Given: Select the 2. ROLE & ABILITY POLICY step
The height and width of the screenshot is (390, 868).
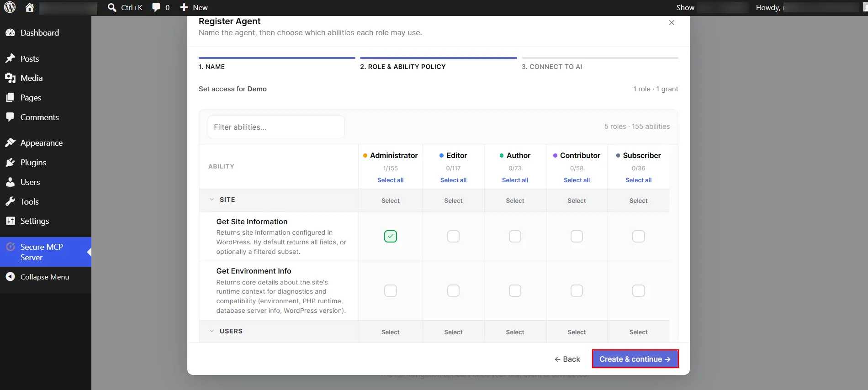Looking at the screenshot, I should [439, 64].
